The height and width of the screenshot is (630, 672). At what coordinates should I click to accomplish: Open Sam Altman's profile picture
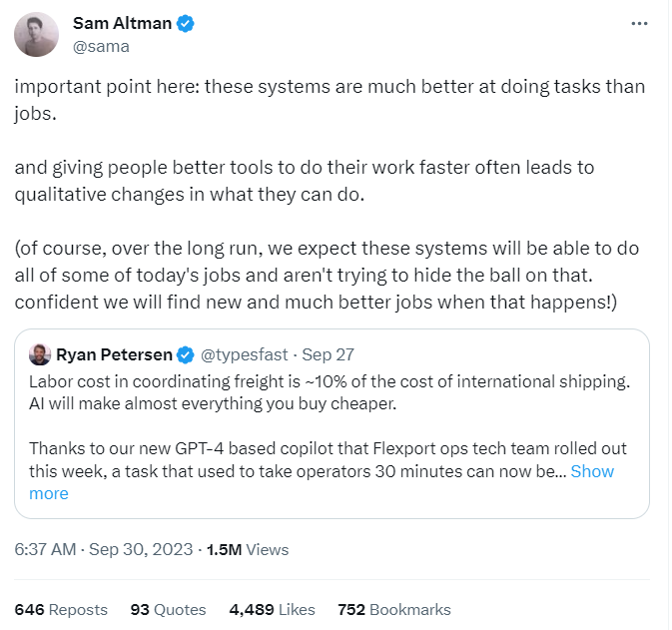point(36,36)
